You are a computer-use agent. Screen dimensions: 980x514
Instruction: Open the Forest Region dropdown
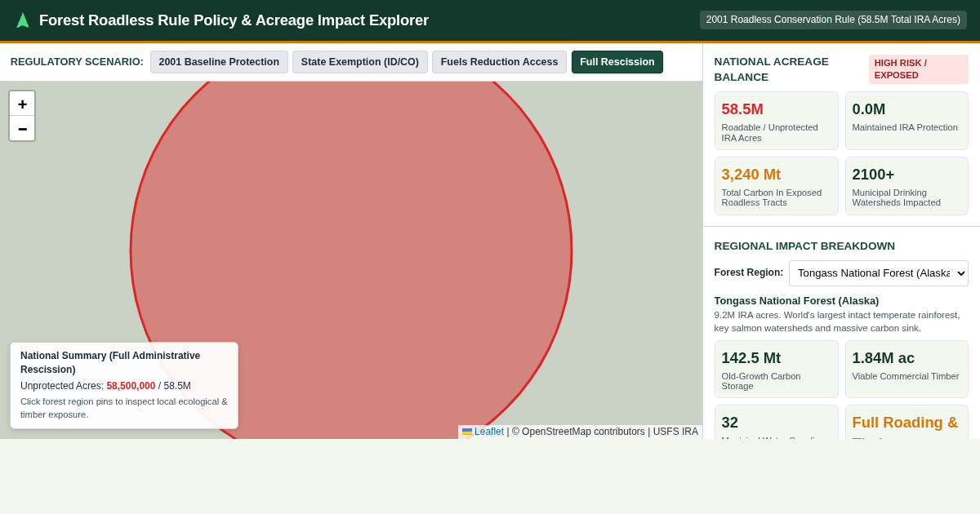(878, 273)
